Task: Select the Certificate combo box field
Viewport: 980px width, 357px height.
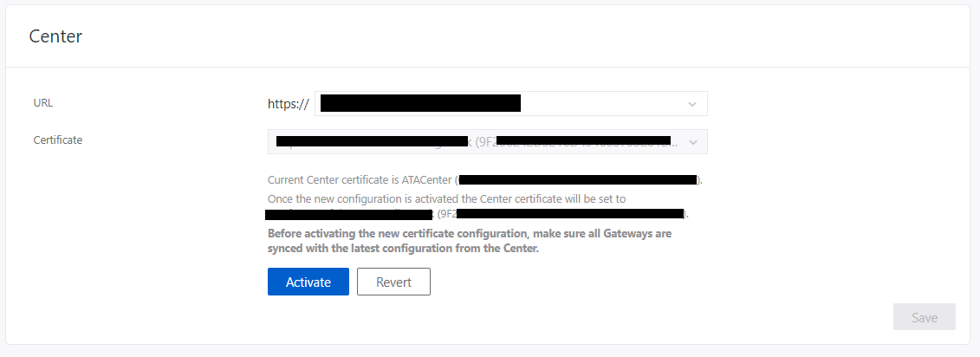Action: point(487,141)
